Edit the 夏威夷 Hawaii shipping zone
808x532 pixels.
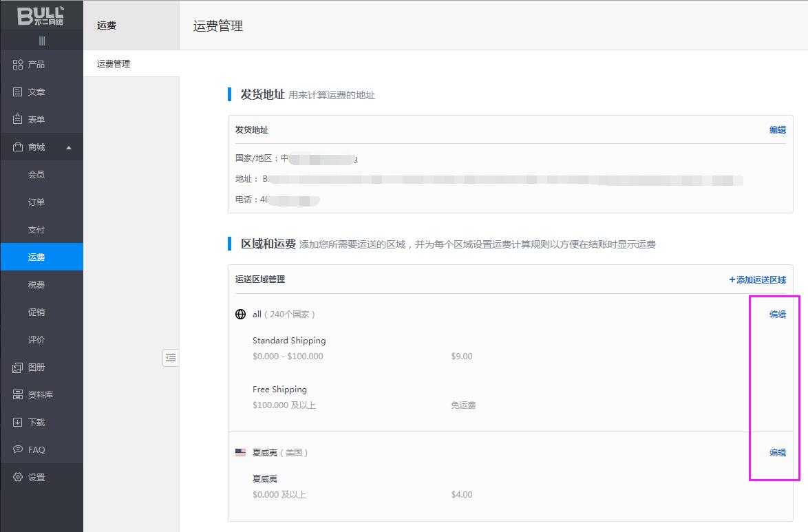[777, 452]
